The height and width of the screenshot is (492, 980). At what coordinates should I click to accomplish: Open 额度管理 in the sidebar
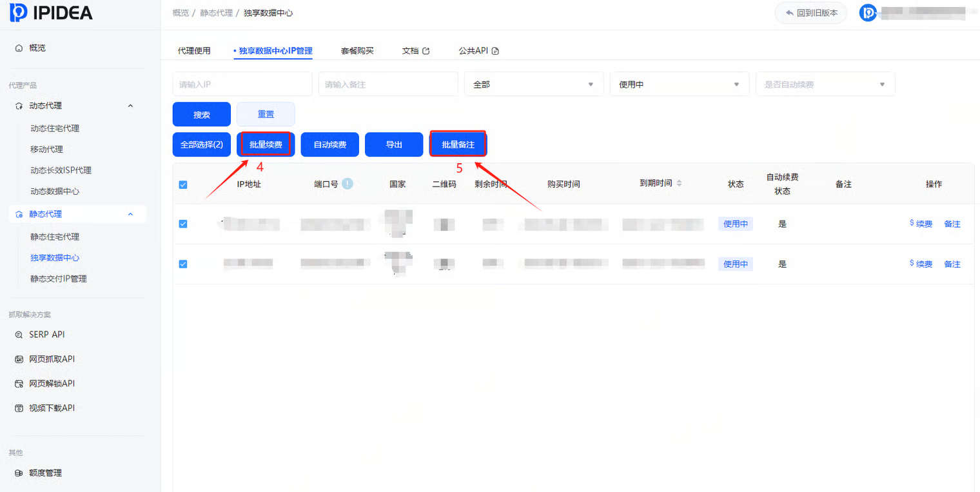coord(45,473)
